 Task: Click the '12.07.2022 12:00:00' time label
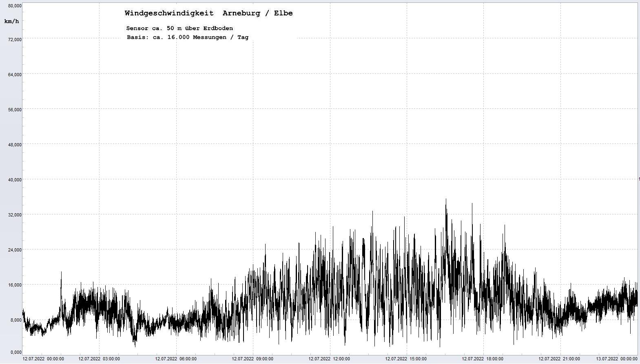coord(329,359)
